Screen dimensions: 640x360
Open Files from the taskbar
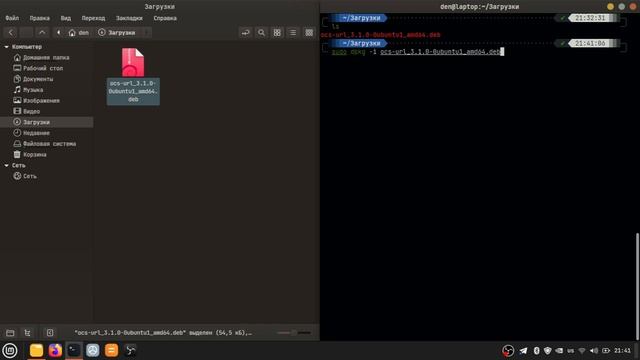pos(36,351)
